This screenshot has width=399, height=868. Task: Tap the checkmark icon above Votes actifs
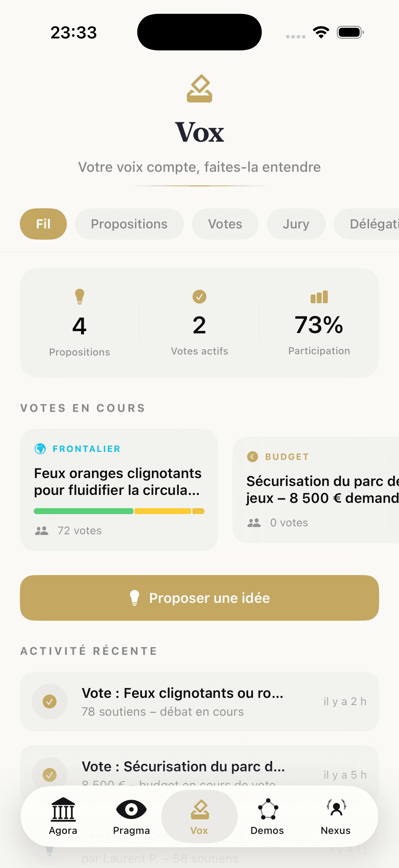click(199, 297)
